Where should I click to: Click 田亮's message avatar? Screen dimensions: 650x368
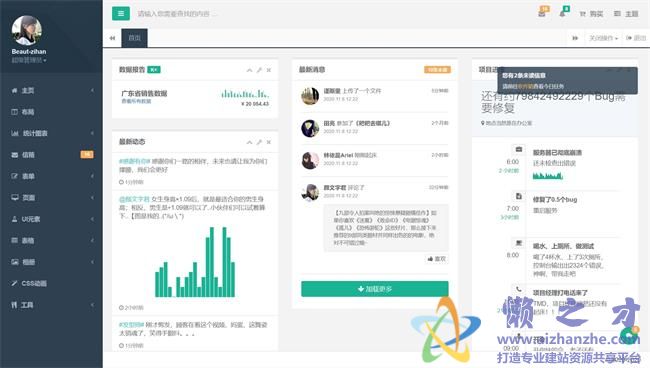(x=310, y=128)
